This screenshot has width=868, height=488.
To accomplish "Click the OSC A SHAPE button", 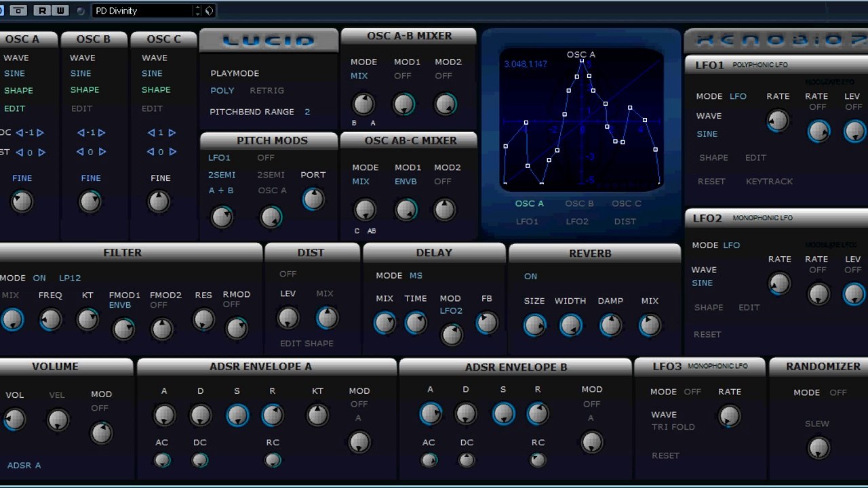I will [x=18, y=90].
